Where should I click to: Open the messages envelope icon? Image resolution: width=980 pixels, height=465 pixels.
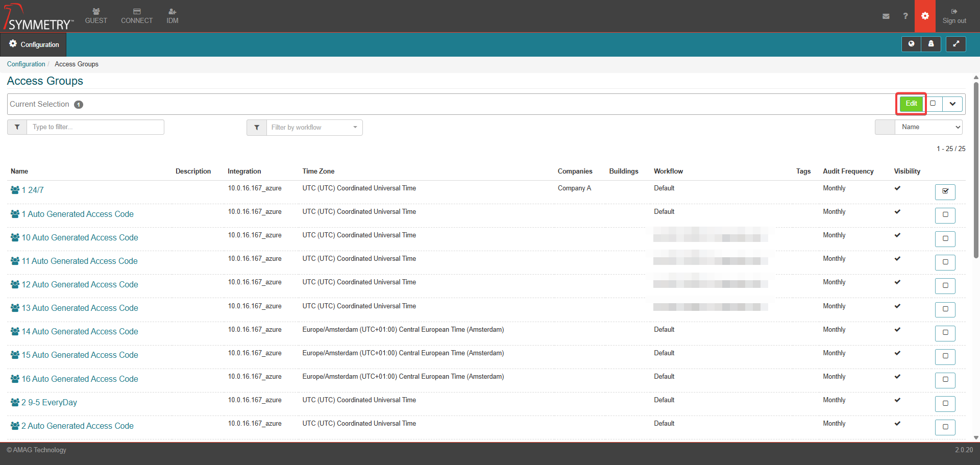tap(886, 16)
